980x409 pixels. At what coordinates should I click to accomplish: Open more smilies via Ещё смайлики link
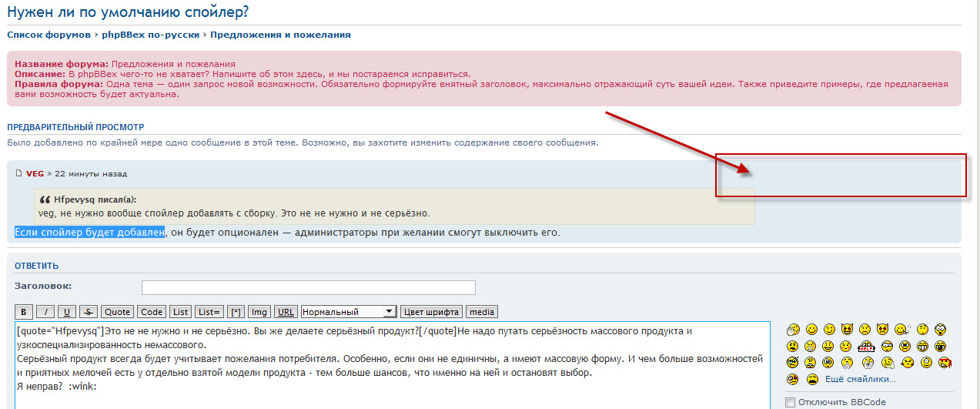click(x=860, y=379)
